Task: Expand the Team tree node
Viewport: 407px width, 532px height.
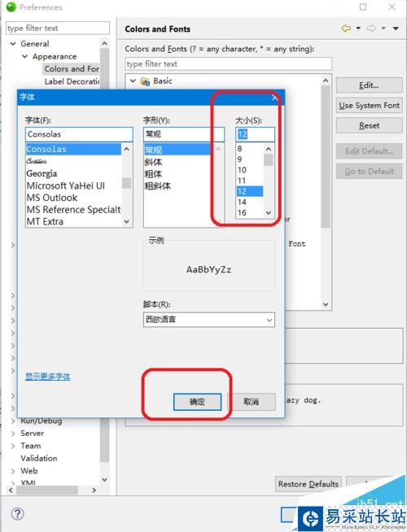Action: pyautogui.click(x=13, y=446)
